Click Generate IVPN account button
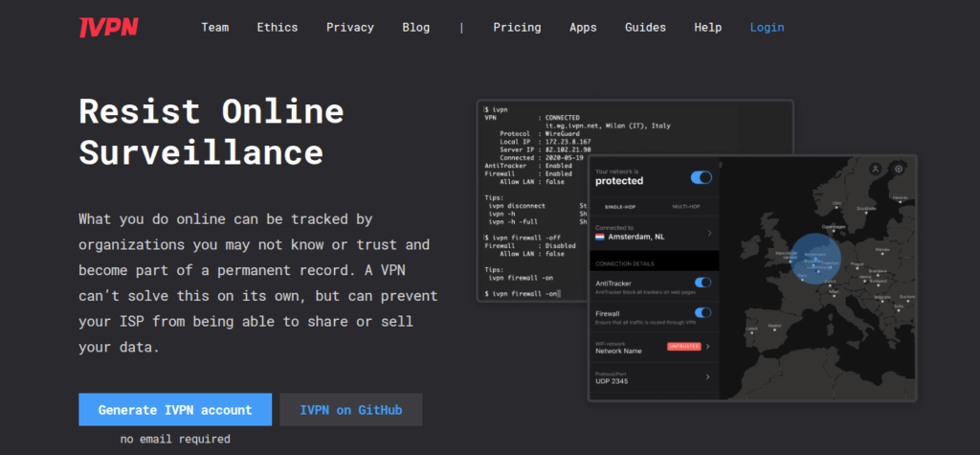This screenshot has width=980, height=455. [175, 410]
